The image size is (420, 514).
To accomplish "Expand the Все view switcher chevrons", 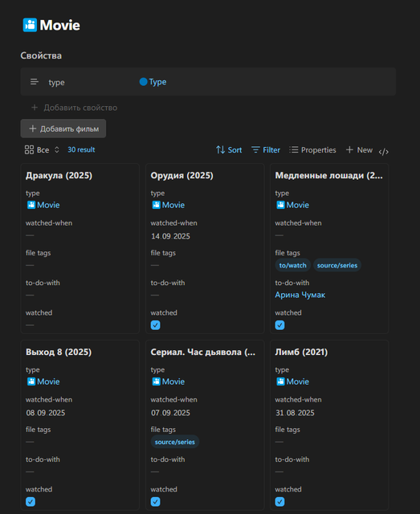I will pyautogui.click(x=57, y=150).
